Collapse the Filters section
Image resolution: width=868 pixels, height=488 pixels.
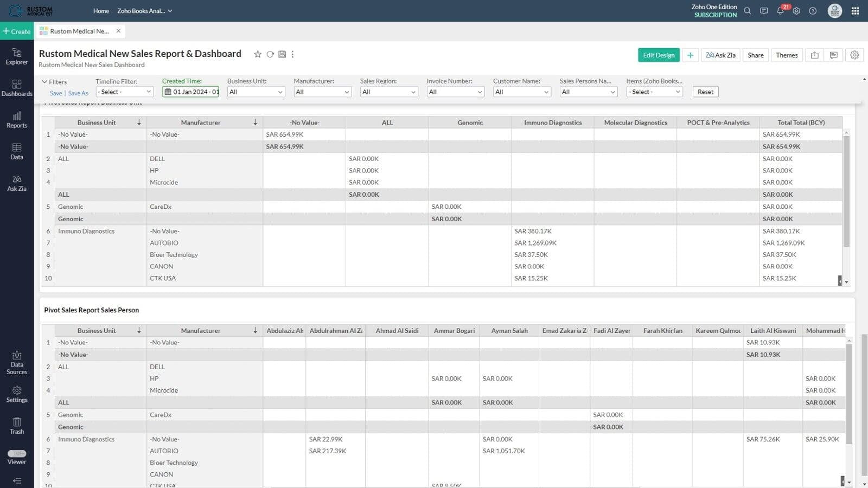[x=54, y=82]
